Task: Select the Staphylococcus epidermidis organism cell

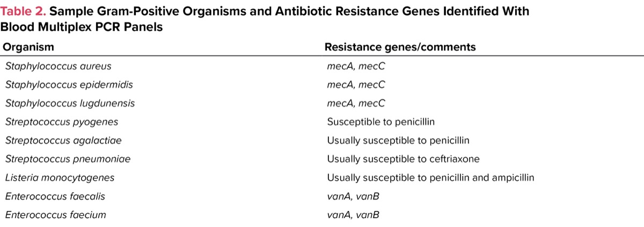Action: (x=69, y=85)
